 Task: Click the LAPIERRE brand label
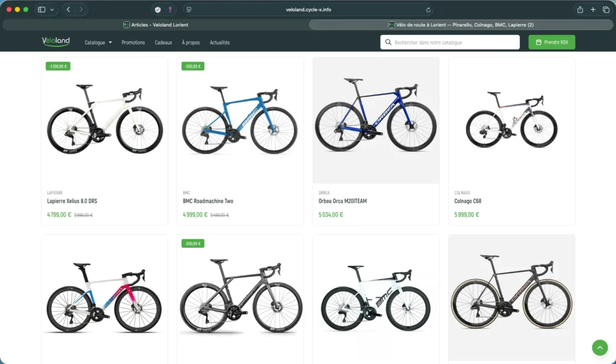pyautogui.click(x=55, y=193)
